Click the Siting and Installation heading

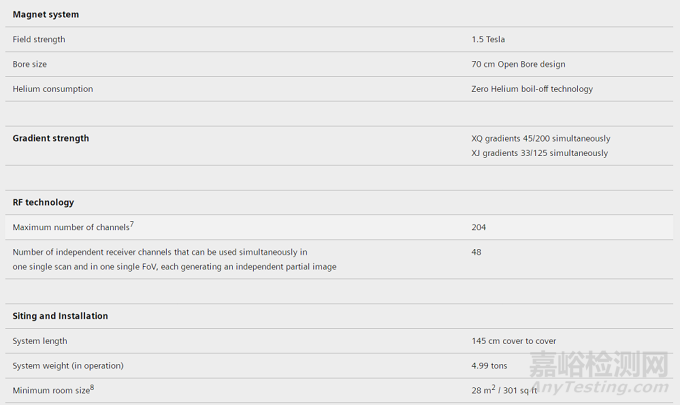tap(60, 316)
